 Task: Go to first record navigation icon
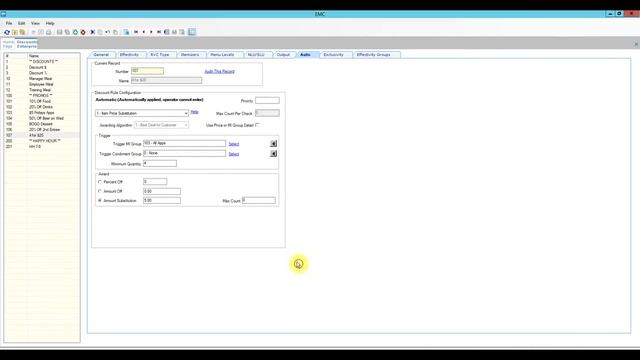[136, 32]
